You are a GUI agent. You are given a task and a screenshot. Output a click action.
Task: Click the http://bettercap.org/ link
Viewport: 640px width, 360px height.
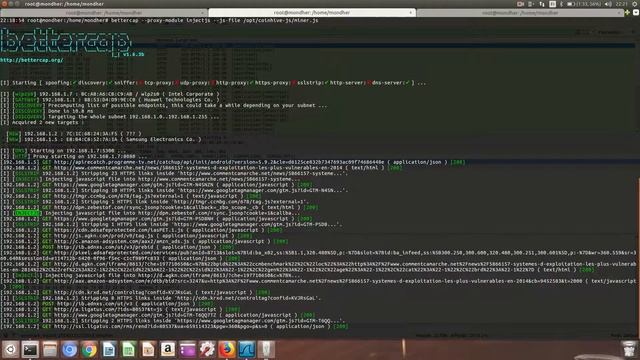32,60
